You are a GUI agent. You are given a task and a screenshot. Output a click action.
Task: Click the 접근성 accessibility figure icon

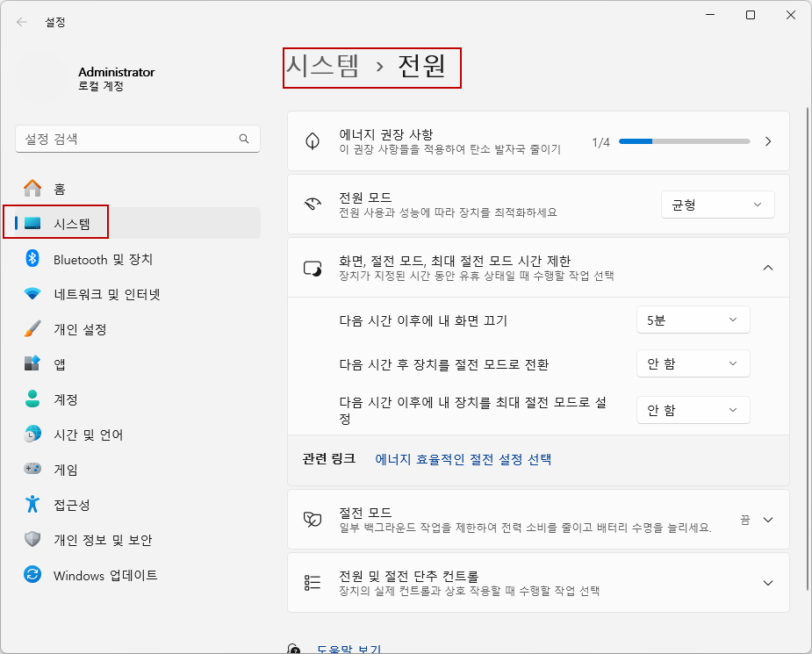click(32, 504)
